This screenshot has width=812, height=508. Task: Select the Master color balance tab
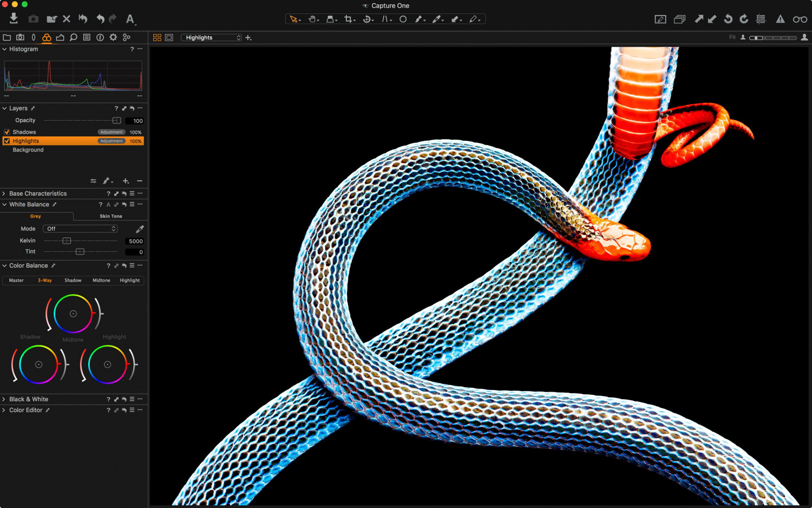tap(16, 281)
